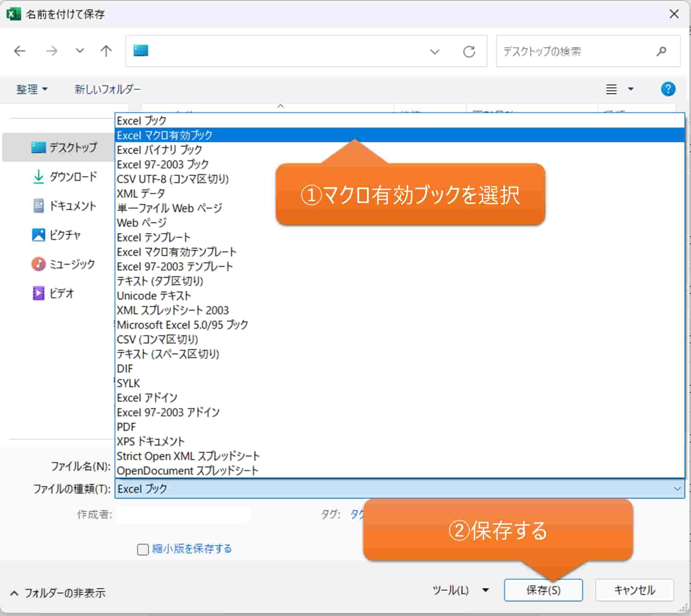Open the ツール(L) dropdown
The height and width of the screenshot is (616, 691).
(x=461, y=590)
